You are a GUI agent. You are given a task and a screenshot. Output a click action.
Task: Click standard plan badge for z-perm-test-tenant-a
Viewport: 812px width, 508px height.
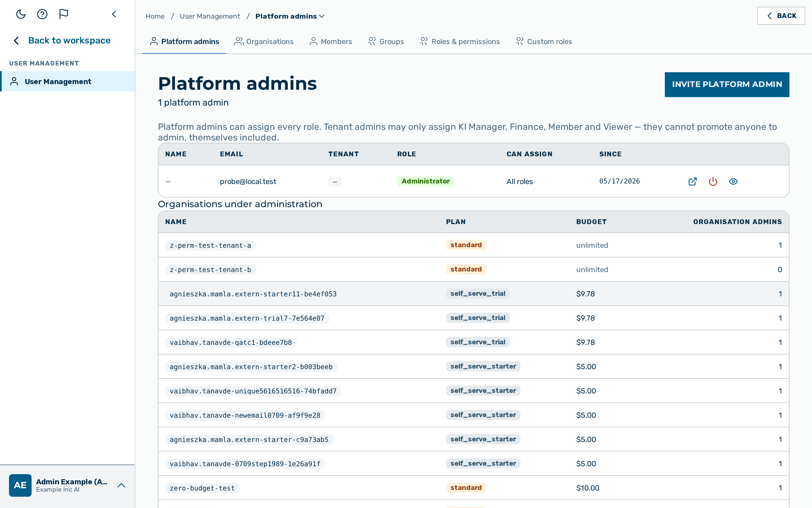click(x=466, y=245)
